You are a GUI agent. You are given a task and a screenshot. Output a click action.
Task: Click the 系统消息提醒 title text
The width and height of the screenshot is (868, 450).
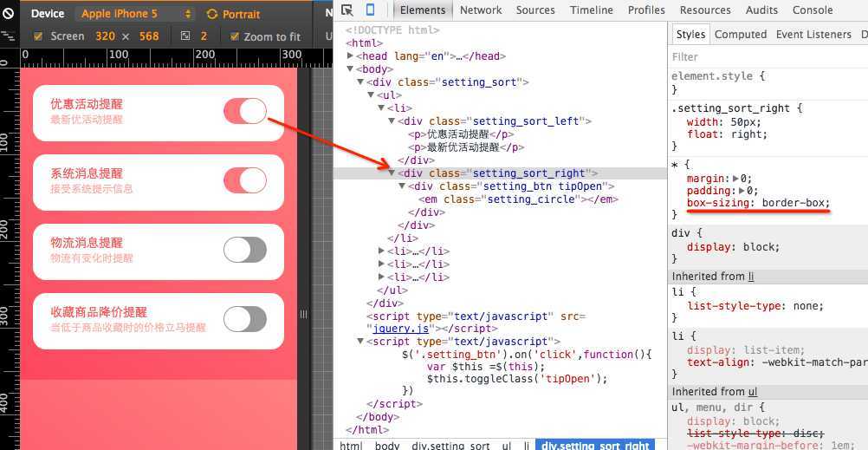tap(87, 173)
